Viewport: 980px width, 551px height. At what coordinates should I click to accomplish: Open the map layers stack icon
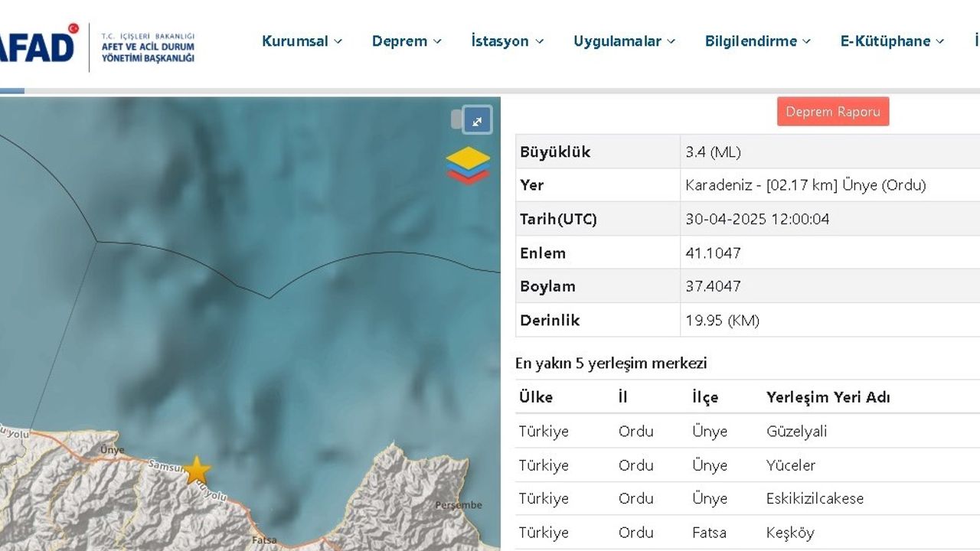point(468,165)
